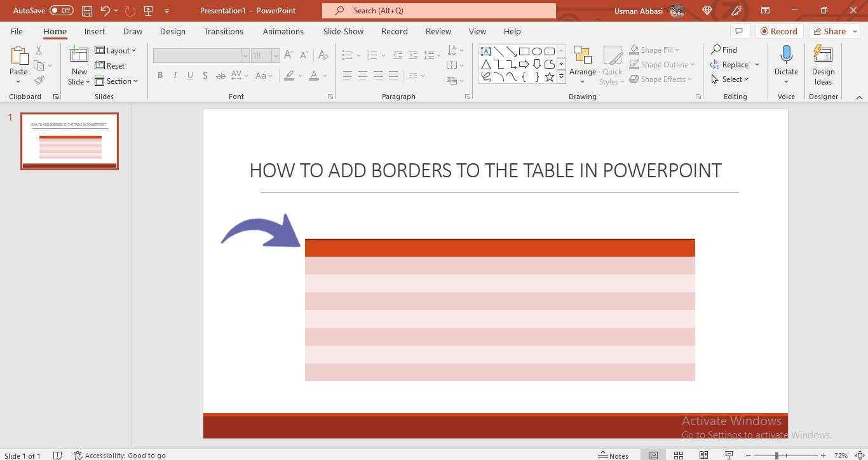This screenshot has height=460, width=868.
Task: Expand the Shape Fill dropdown
Action: click(654, 50)
